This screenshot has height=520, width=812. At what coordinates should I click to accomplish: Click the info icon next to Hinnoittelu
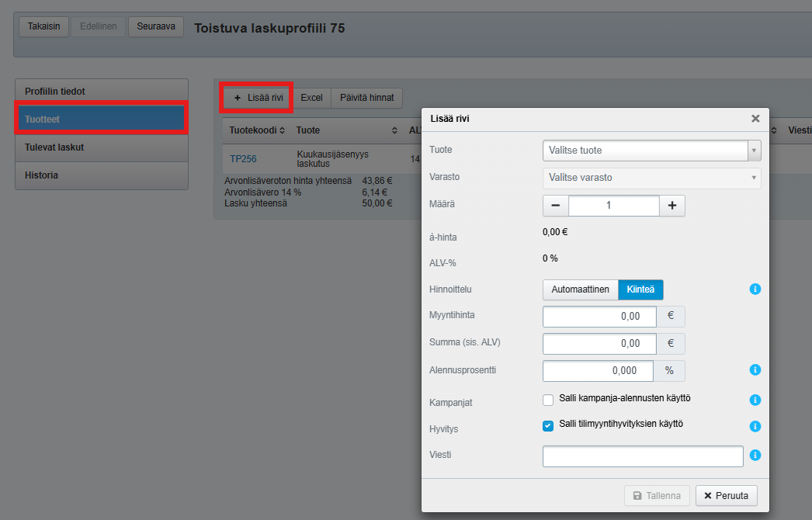point(755,289)
